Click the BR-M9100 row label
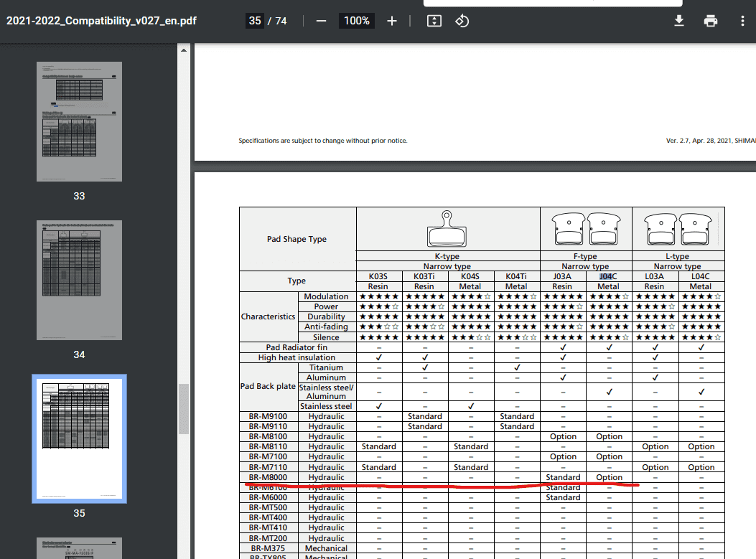 [x=268, y=416]
